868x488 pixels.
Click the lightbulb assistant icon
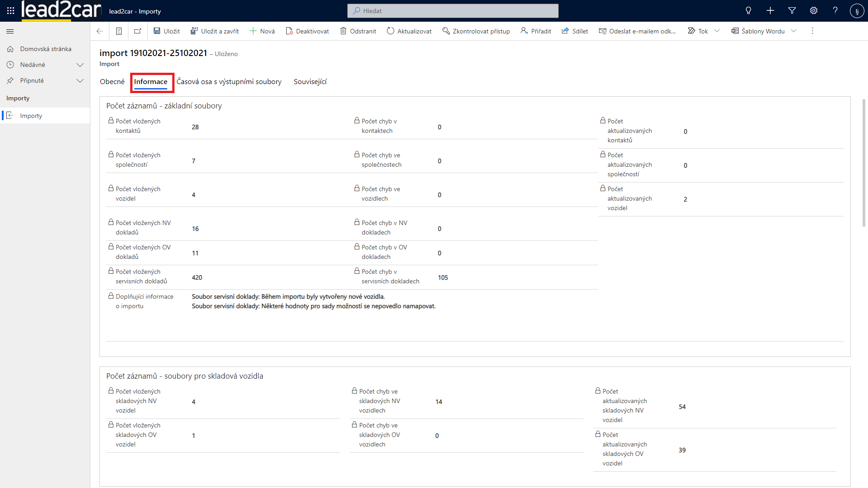(748, 11)
